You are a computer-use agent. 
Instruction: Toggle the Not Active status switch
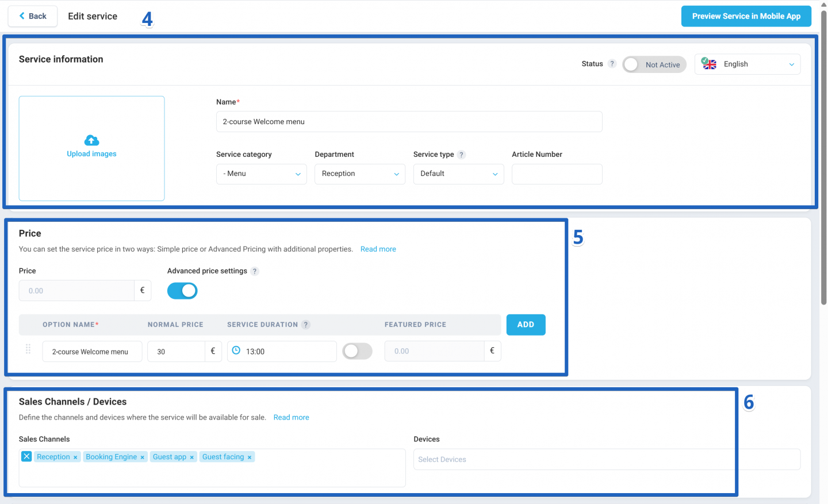coord(654,64)
